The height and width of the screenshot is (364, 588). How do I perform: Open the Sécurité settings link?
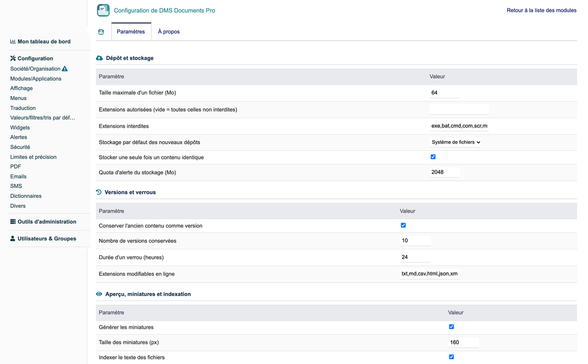point(20,147)
